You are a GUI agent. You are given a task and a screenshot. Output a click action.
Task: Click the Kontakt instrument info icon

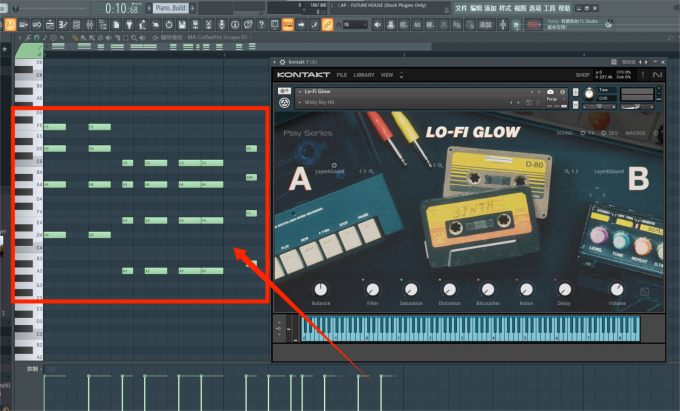[562, 92]
